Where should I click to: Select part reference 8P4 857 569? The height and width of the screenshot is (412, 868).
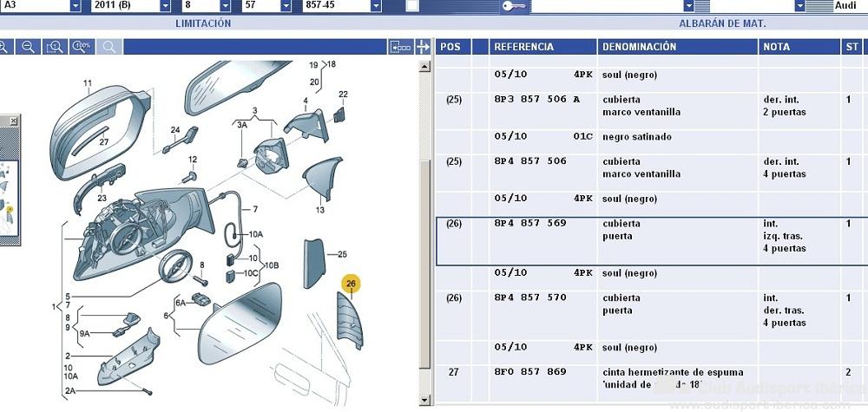530,223
